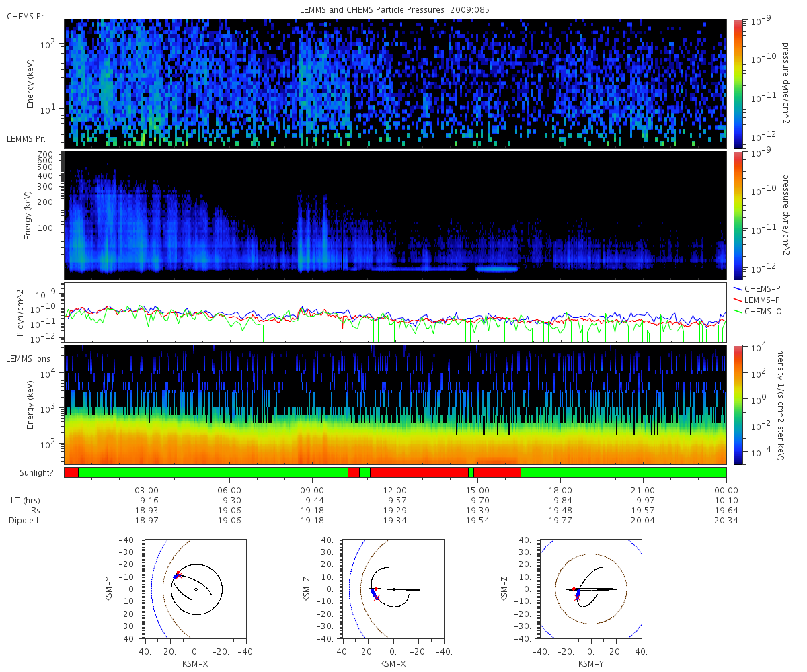
Task: Click the middle KSM-X versus KSM-Z orbit plot
Action: point(393,589)
